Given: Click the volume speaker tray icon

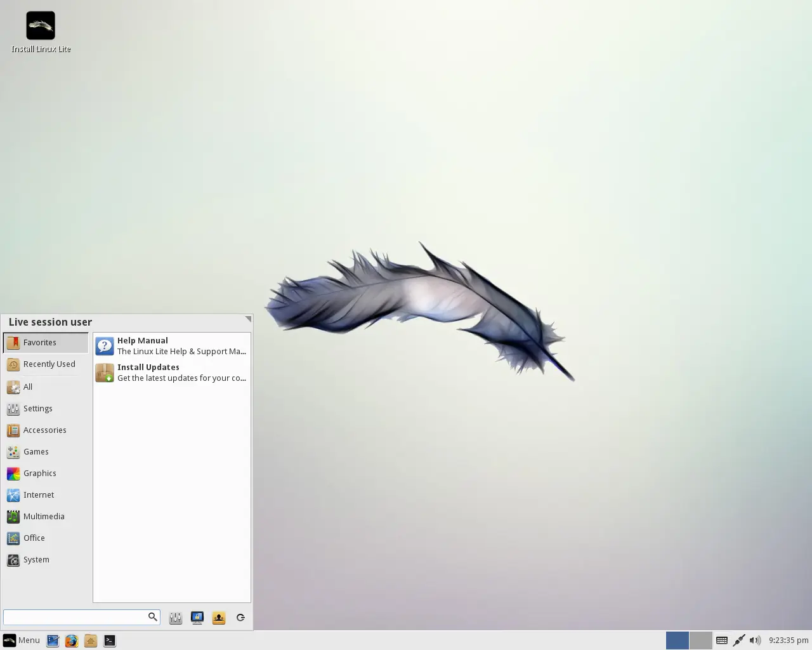Looking at the screenshot, I should 755,640.
